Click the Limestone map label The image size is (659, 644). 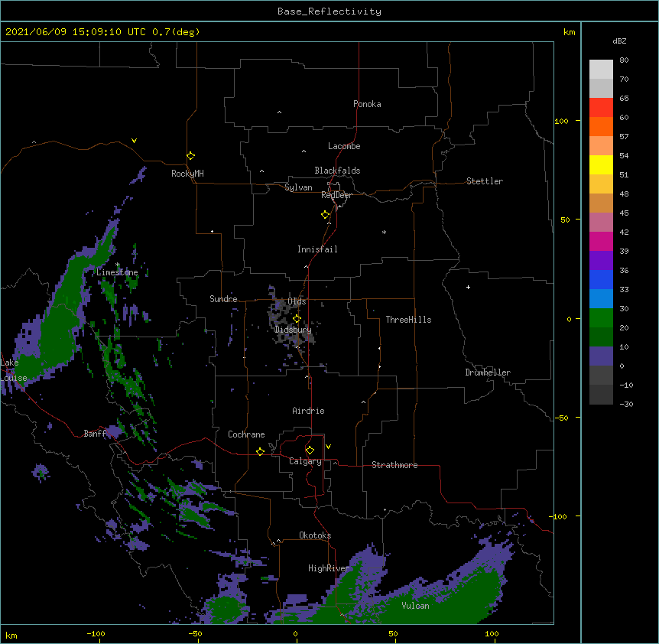pyautogui.click(x=117, y=272)
